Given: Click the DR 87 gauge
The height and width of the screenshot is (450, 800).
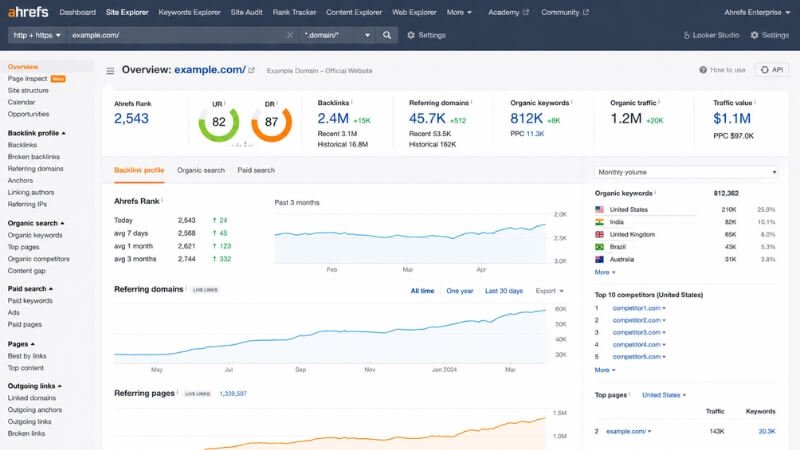Looking at the screenshot, I should tap(271, 122).
